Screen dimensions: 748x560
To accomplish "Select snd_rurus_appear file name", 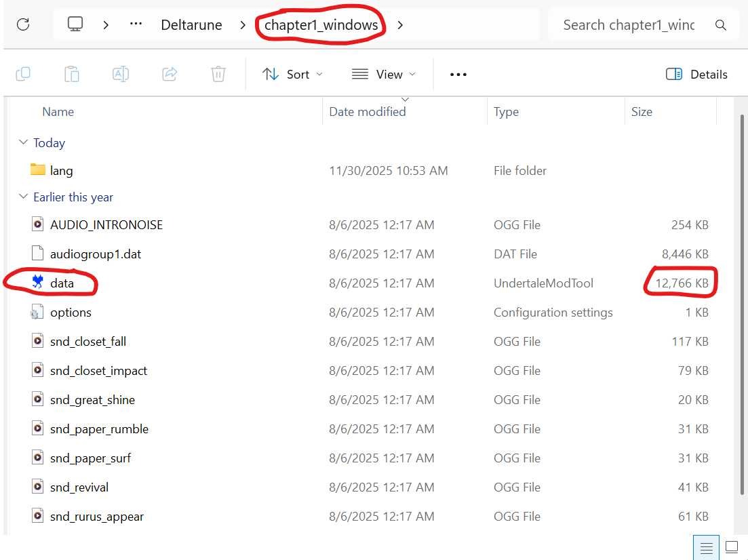I will [x=97, y=516].
